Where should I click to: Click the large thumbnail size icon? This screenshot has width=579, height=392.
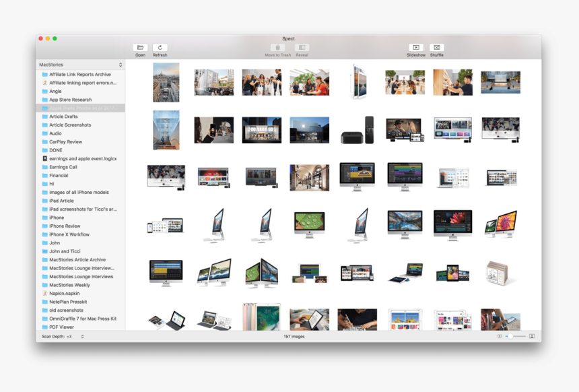pyautogui.click(x=532, y=336)
